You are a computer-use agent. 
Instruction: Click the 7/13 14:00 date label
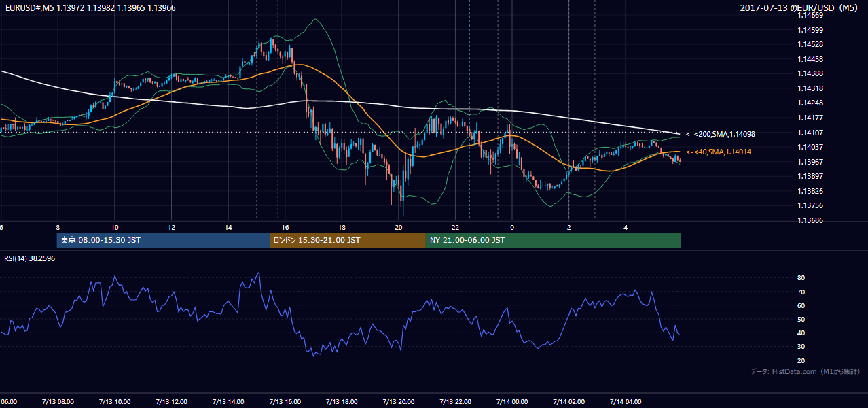point(228,401)
